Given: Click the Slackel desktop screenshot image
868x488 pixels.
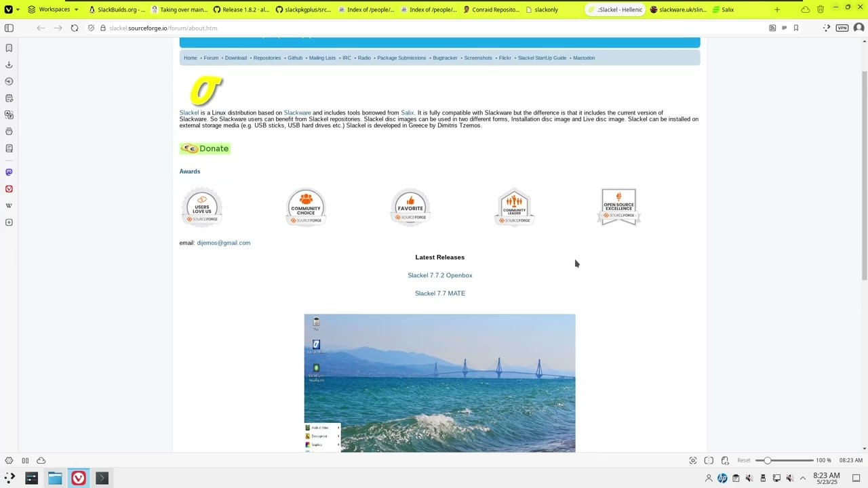Looking at the screenshot, I should 439,383.
